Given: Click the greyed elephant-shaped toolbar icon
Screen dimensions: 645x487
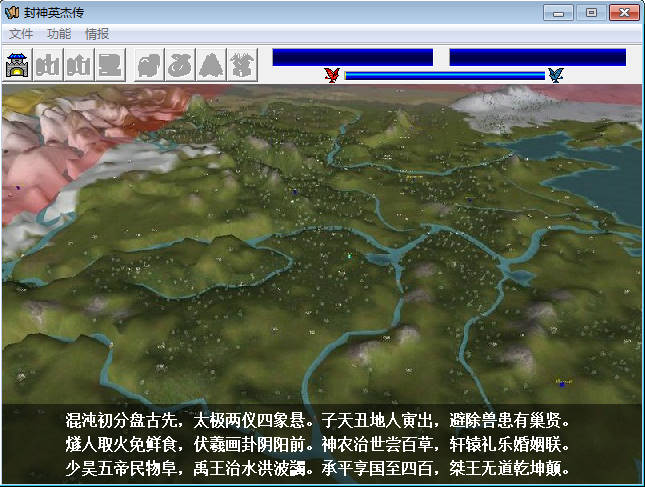Looking at the screenshot, I should pos(149,65).
